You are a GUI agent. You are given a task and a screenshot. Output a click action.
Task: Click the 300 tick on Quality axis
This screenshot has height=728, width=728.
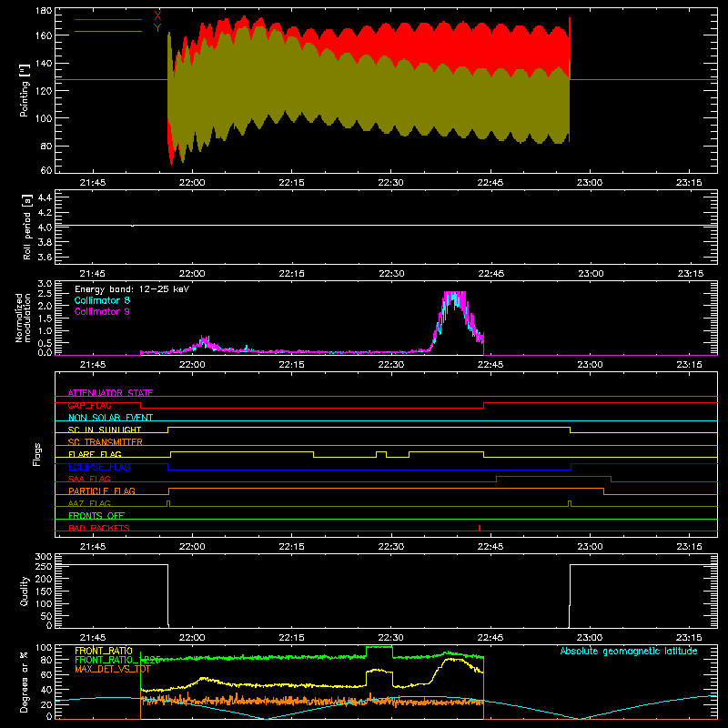(44, 556)
